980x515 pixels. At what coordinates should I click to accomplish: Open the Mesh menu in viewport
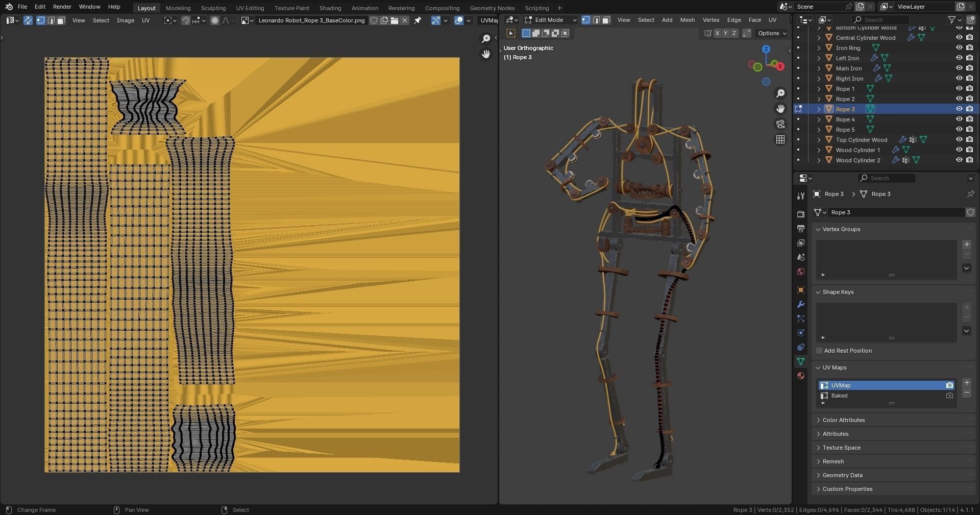(687, 20)
